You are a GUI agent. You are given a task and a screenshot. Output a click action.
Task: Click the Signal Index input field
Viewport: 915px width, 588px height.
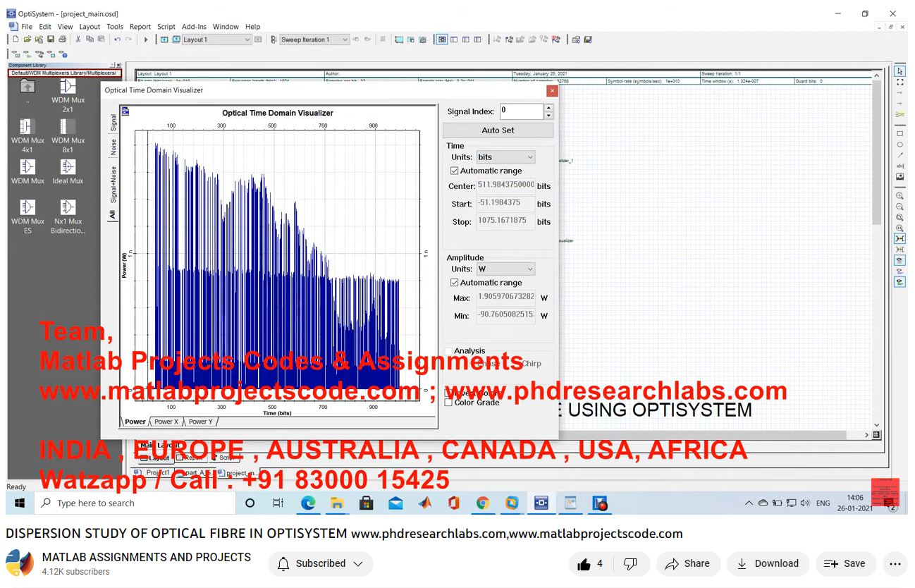(x=522, y=111)
